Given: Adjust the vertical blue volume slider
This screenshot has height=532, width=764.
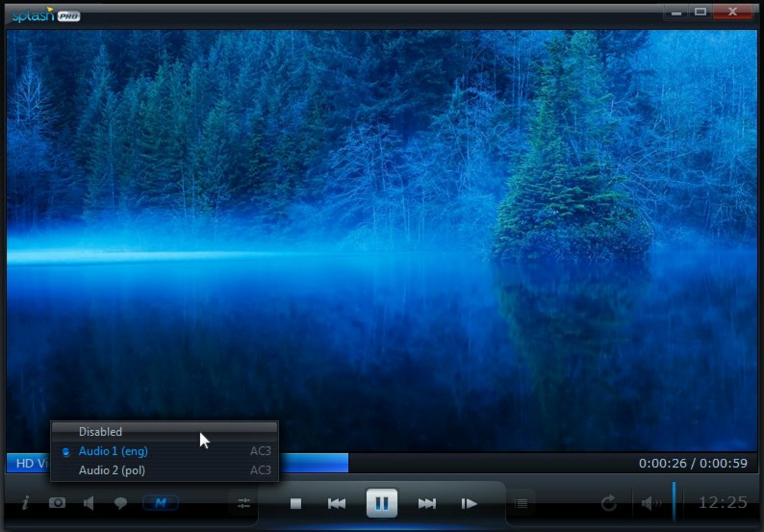Looking at the screenshot, I should (674, 502).
